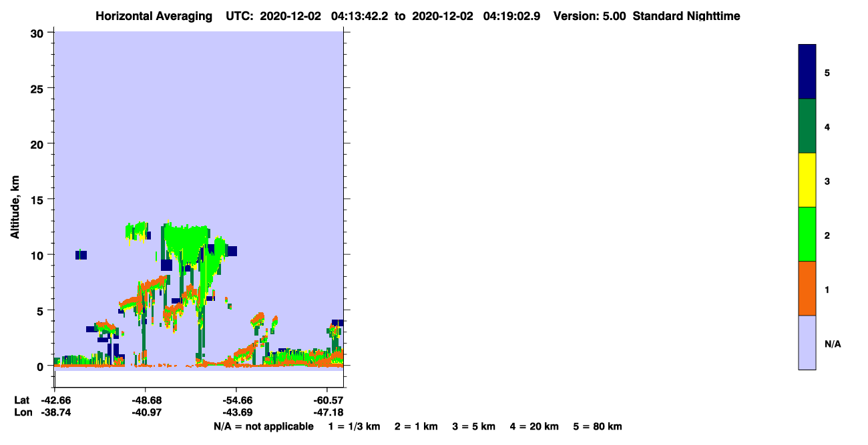Click longitude value -38.74
Image resolution: width=868 pixels, height=445 pixels.
(55, 413)
